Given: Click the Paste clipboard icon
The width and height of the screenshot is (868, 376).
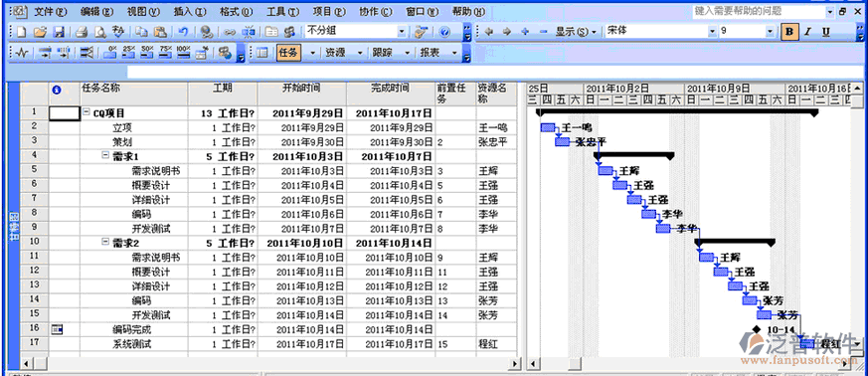Looking at the screenshot, I should (x=160, y=32).
